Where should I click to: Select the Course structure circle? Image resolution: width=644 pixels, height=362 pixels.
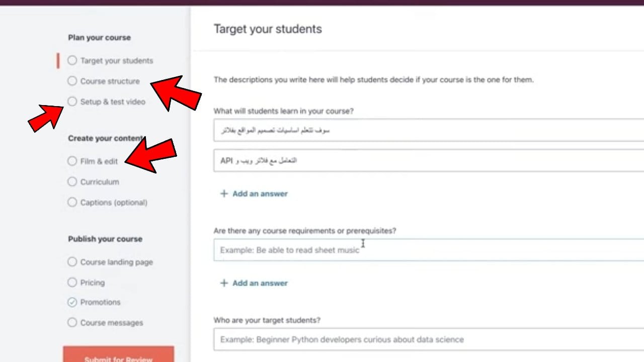pos(72,81)
